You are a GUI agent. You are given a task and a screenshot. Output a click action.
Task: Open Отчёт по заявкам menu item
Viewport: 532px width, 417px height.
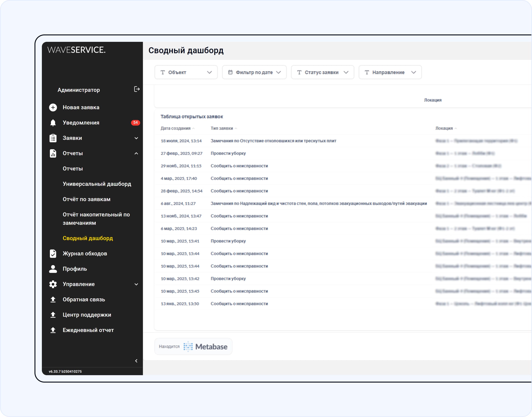[x=86, y=199]
